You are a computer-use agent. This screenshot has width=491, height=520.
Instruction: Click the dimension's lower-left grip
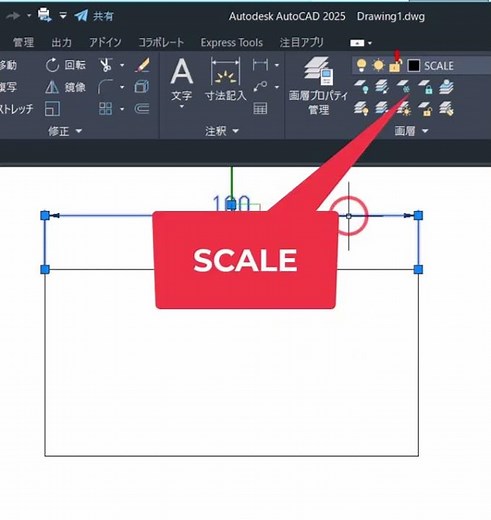coord(45,269)
